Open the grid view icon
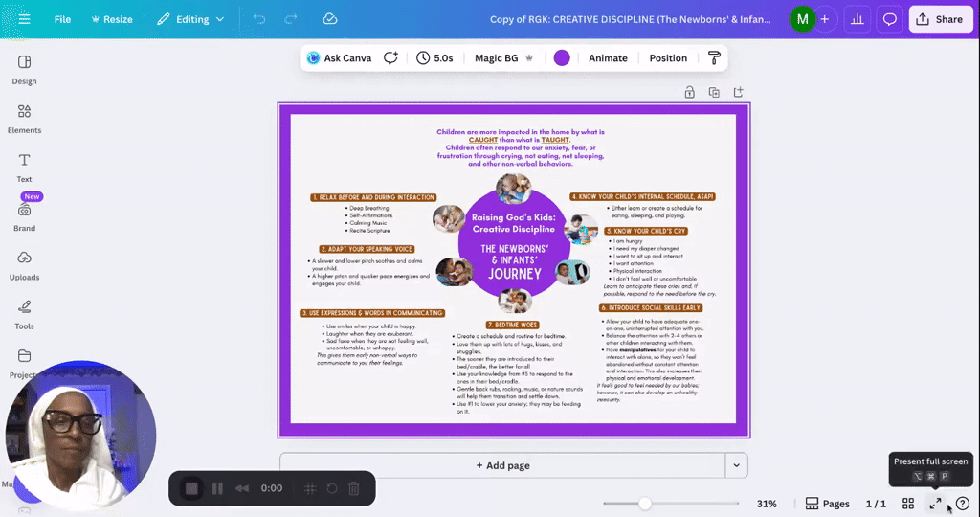 908,504
